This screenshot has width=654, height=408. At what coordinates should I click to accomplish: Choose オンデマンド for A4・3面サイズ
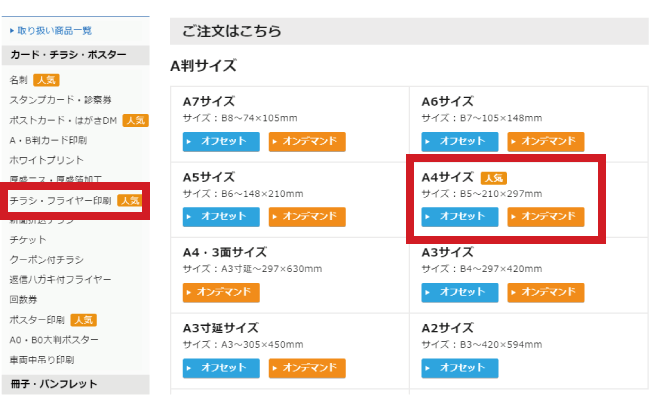(x=221, y=292)
